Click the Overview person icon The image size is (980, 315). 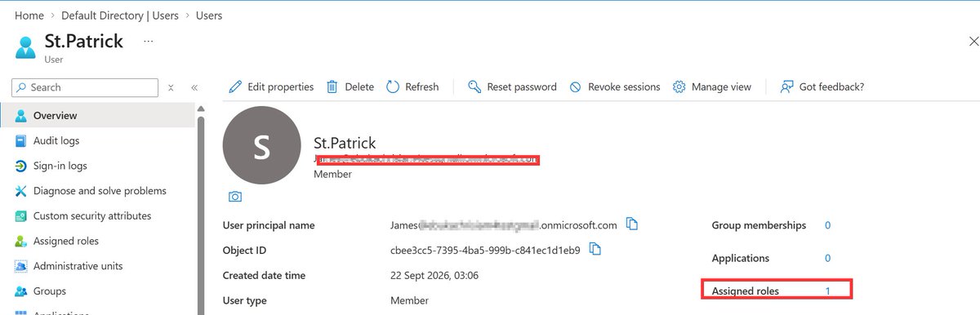(20, 116)
